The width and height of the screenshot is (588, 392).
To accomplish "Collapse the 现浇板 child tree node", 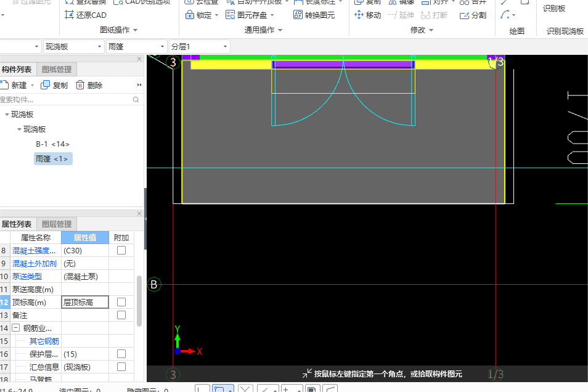I will coord(19,129).
